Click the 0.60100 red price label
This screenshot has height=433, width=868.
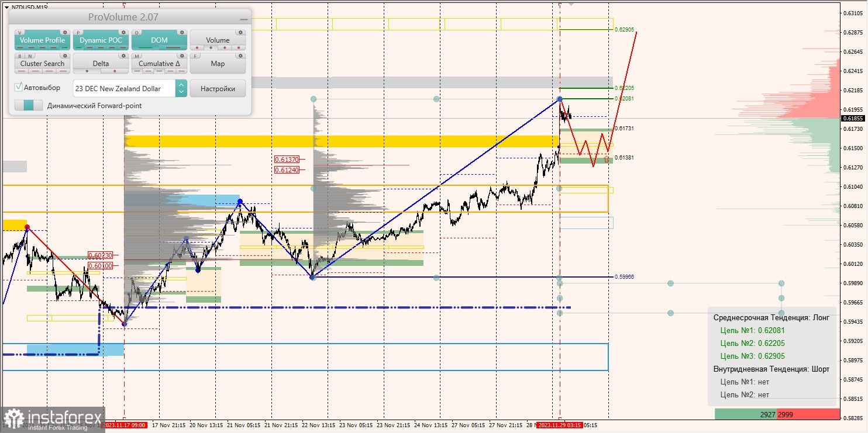click(100, 265)
